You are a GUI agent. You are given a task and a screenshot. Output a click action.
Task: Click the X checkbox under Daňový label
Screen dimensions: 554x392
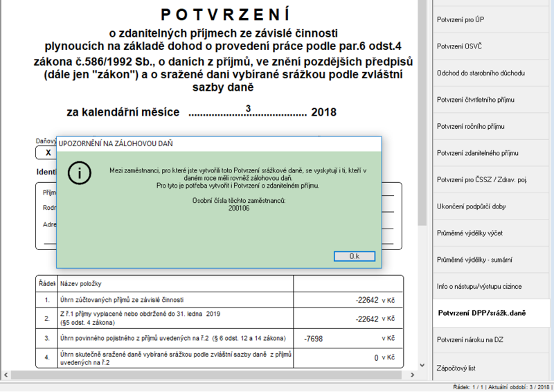tap(48, 152)
